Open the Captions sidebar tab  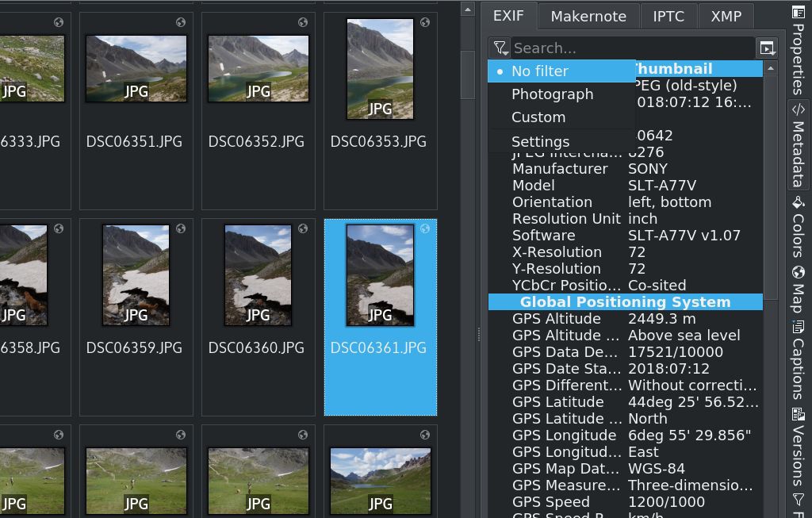point(798,360)
